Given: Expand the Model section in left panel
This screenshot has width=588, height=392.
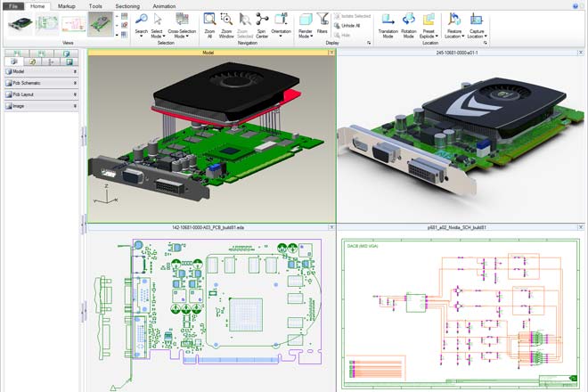Looking at the screenshot, I should pos(41,71).
